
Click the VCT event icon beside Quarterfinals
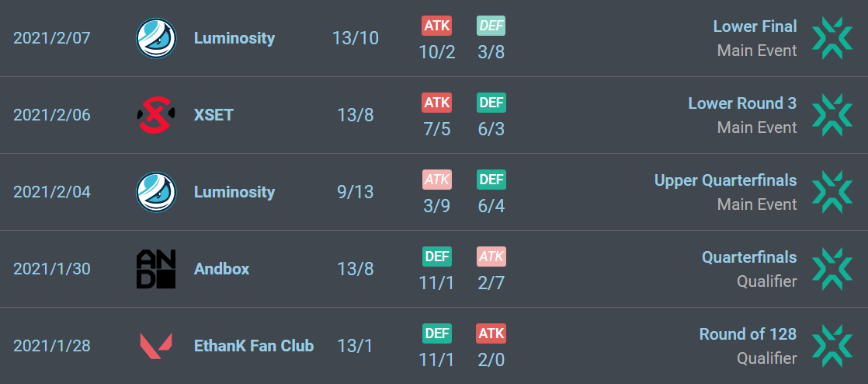click(832, 269)
